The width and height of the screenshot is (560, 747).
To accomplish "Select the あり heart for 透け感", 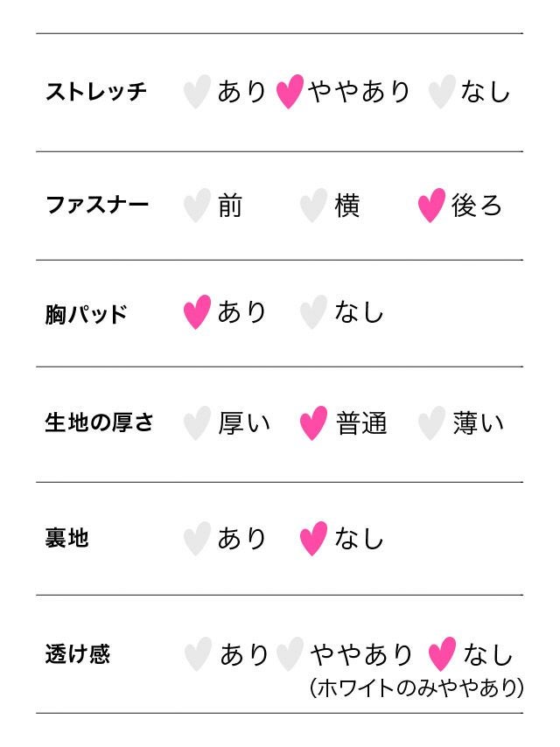I will pyautogui.click(x=199, y=653).
